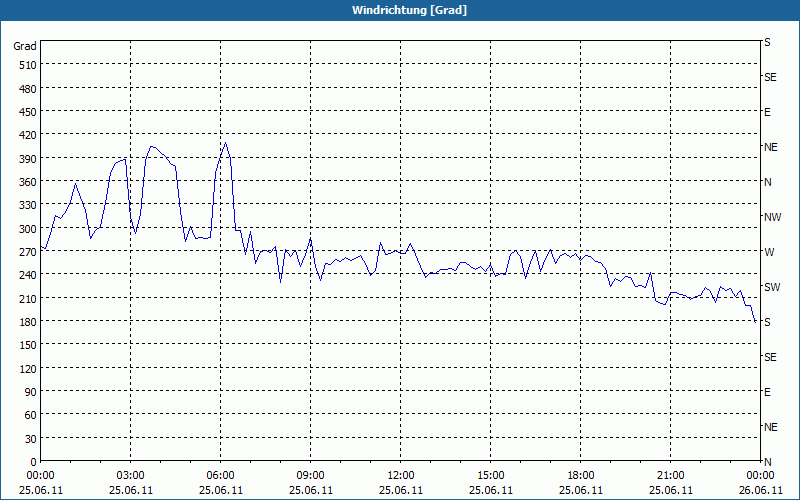
Task: Click the 510 value on the y-axis
Action: [x=28, y=65]
